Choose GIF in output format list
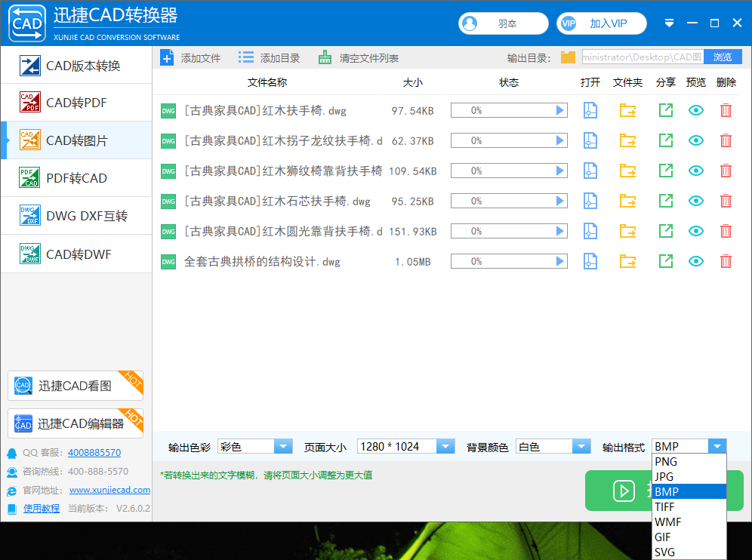752x560 pixels. [x=689, y=537]
